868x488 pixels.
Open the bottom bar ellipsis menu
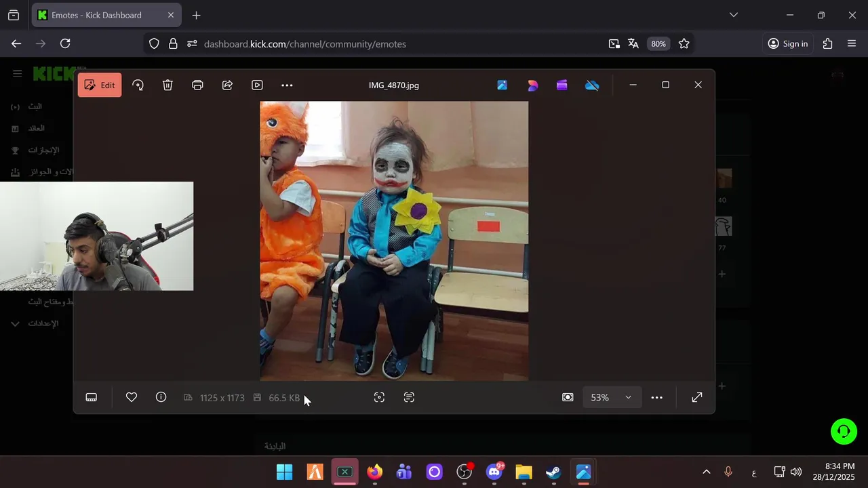click(x=656, y=397)
